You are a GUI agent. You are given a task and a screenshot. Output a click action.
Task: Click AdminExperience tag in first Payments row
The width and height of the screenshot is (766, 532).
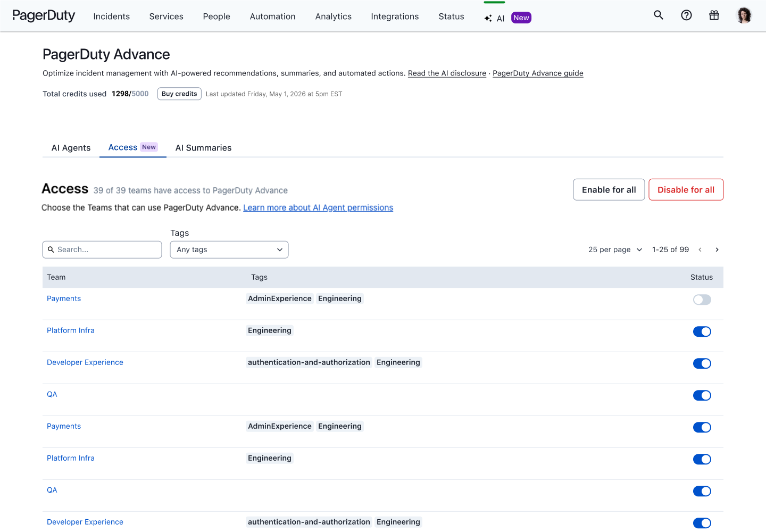pos(280,298)
